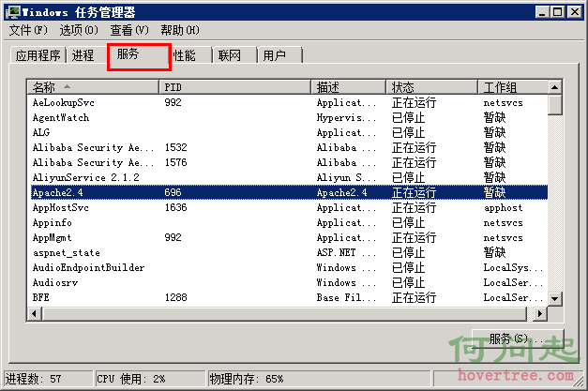The width and height of the screenshot is (588, 391).
Task: Select the Apache2.4 service row
Action: 288,192
